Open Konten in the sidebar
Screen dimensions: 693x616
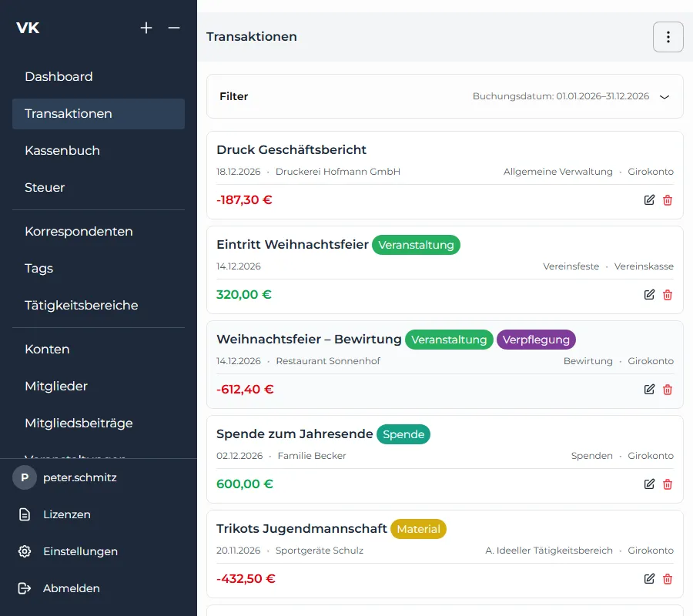[99, 350]
